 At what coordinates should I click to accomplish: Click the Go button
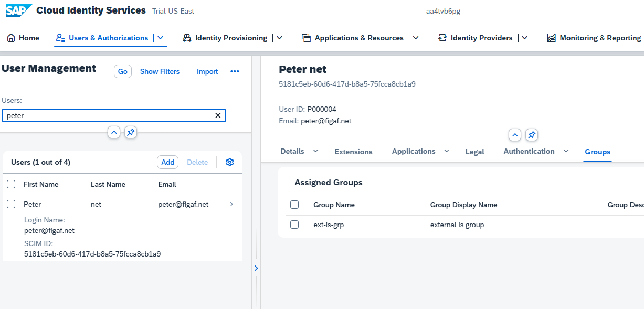pyautogui.click(x=123, y=71)
